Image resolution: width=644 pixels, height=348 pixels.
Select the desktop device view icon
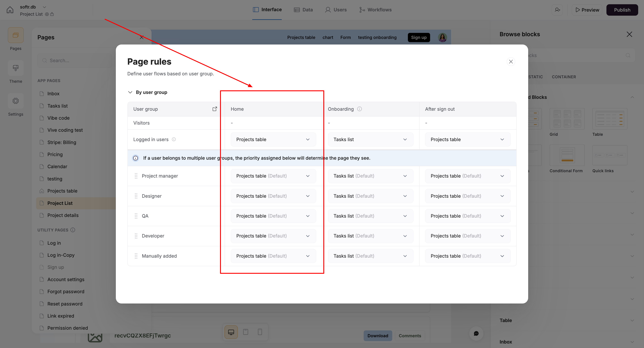tap(231, 332)
